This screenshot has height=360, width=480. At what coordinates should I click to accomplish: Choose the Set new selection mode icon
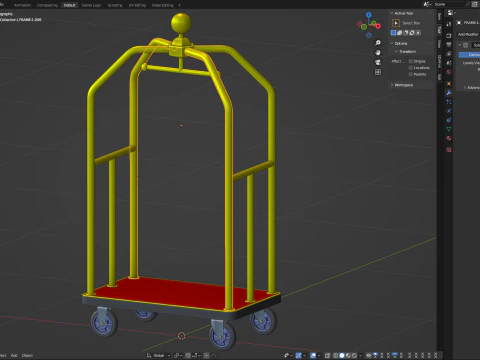[x=393, y=33]
